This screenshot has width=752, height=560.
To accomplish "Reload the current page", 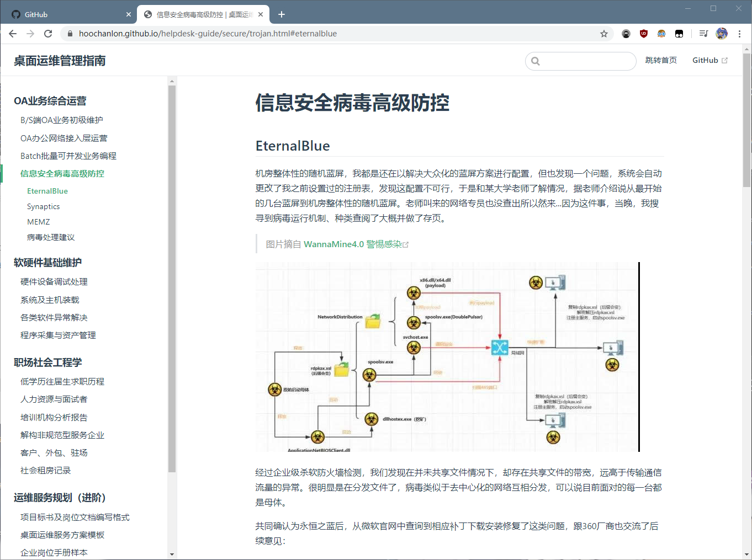I will (48, 34).
